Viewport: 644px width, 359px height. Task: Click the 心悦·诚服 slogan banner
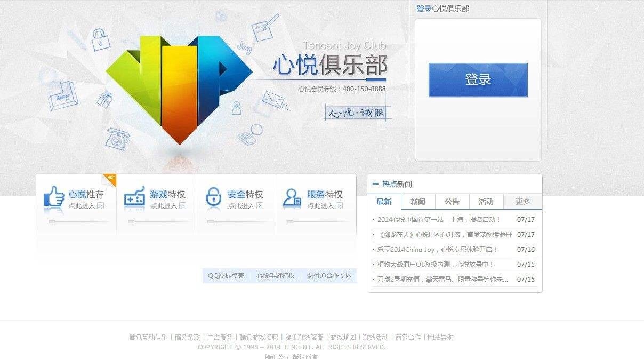coord(358,113)
